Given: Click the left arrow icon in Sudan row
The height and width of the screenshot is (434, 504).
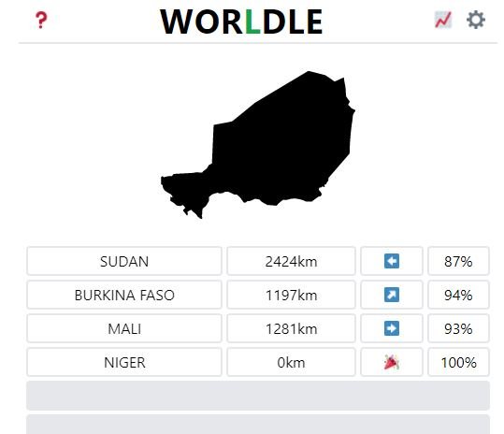Looking at the screenshot, I should click(x=392, y=261).
